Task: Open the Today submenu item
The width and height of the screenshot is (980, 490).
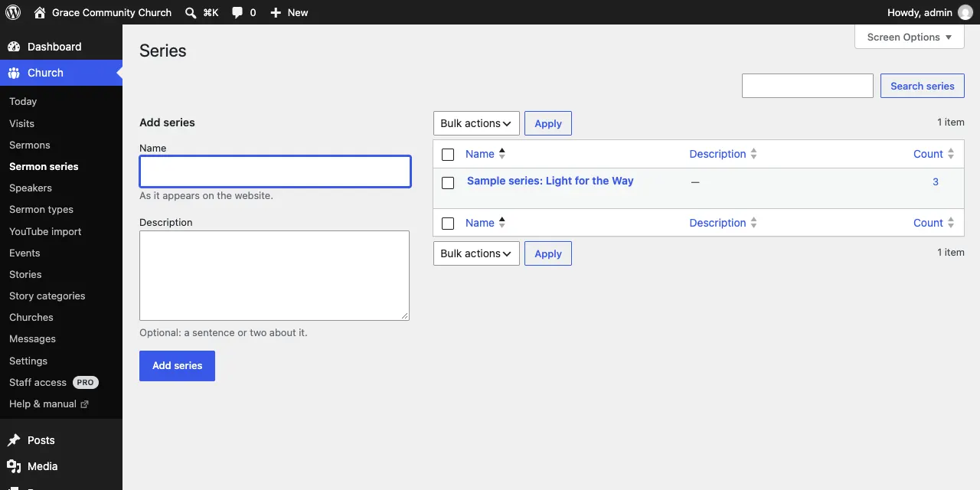Action: coord(23,101)
